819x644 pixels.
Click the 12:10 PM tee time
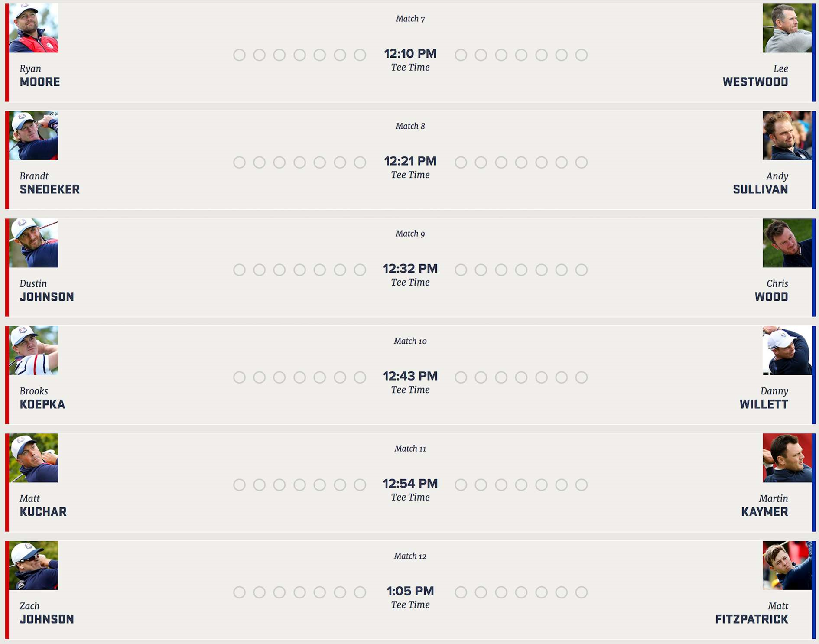(410, 54)
